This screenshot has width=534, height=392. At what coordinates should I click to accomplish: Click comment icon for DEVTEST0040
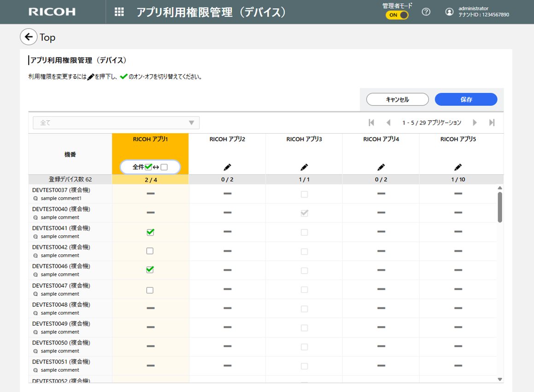pyautogui.click(x=35, y=217)
